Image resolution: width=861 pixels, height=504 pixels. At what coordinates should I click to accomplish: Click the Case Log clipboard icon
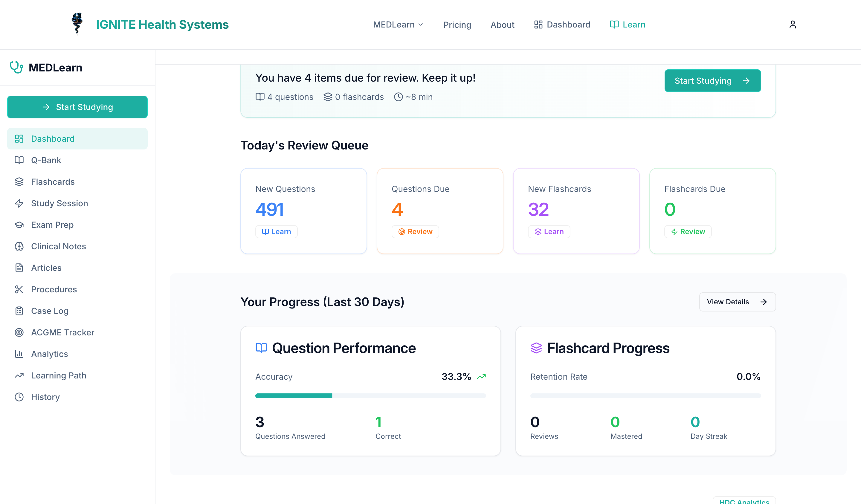point(19,311)
